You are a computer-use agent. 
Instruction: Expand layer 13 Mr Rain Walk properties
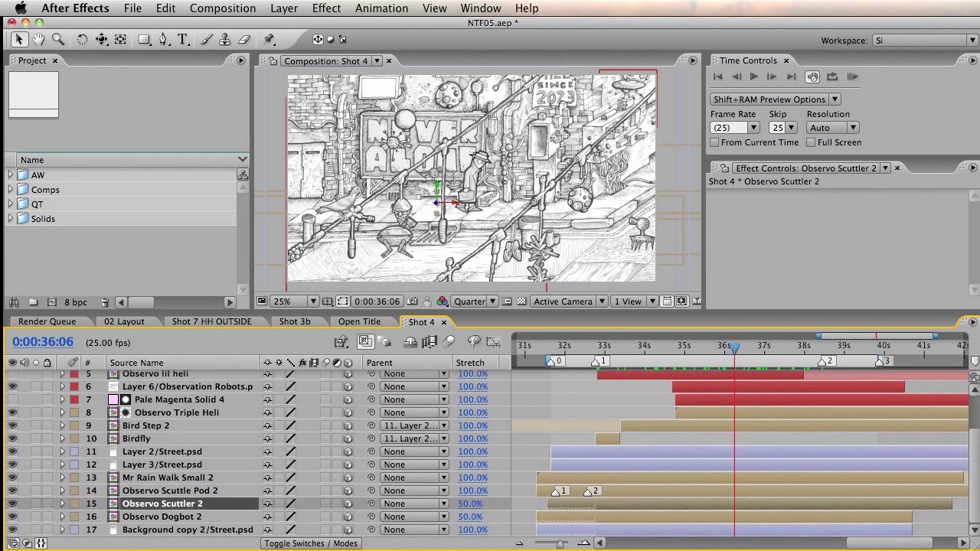point(62,478)
